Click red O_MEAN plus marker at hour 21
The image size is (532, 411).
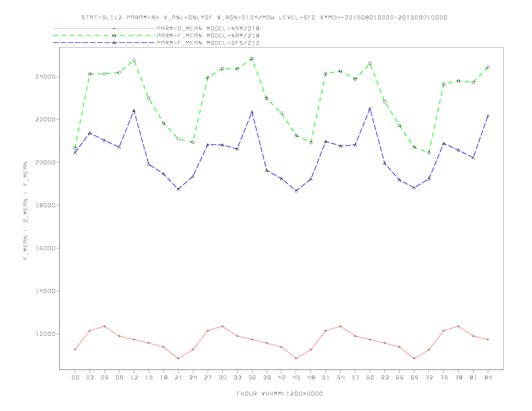178,359
